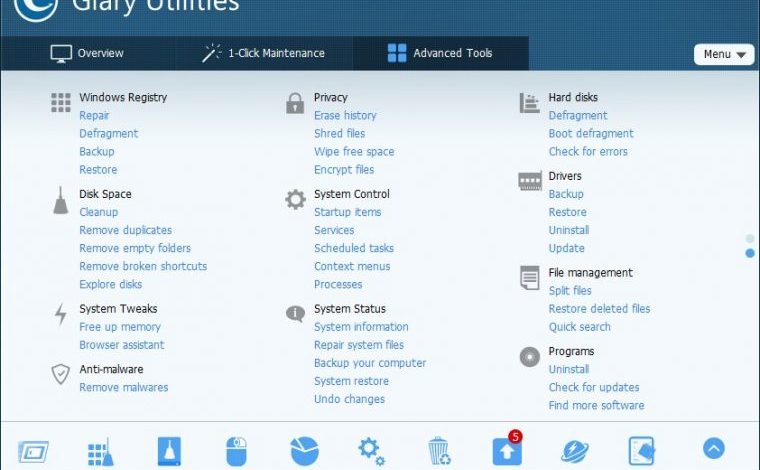Screen dimensions: 760x470
Task: Open the mouse-shaped context menu dock icon
Action: coord(237,451)
